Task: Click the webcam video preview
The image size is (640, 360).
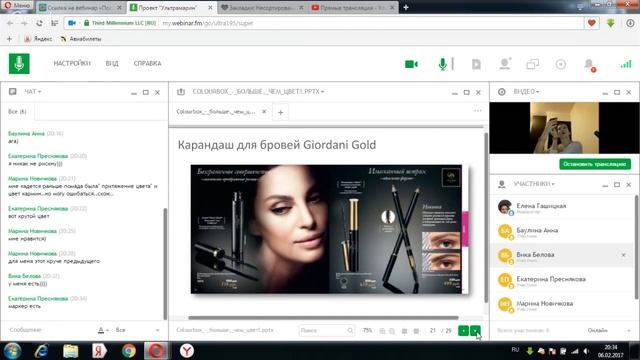Action: (x=564, y=128)
